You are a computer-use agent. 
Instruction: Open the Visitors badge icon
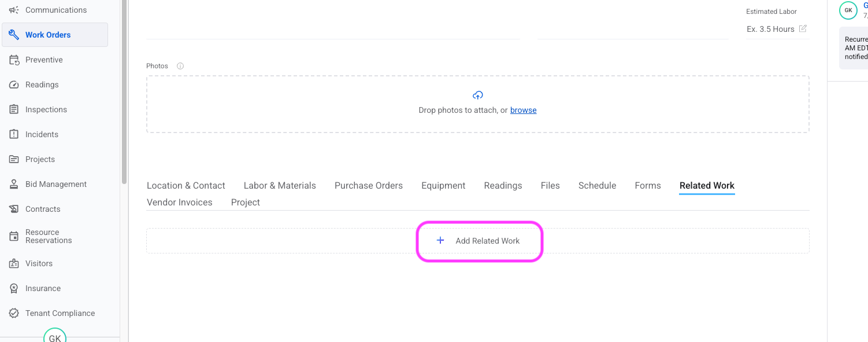point(13,263)
